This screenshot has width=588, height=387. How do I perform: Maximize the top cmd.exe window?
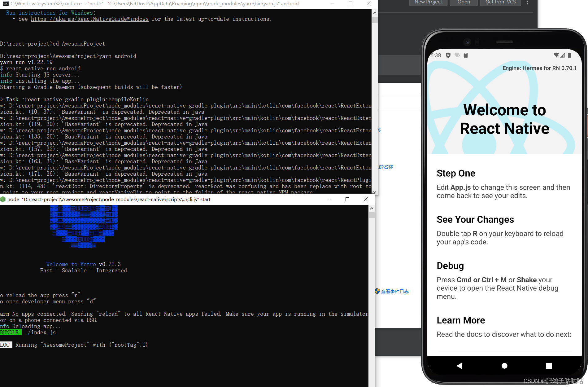[351, 3]
